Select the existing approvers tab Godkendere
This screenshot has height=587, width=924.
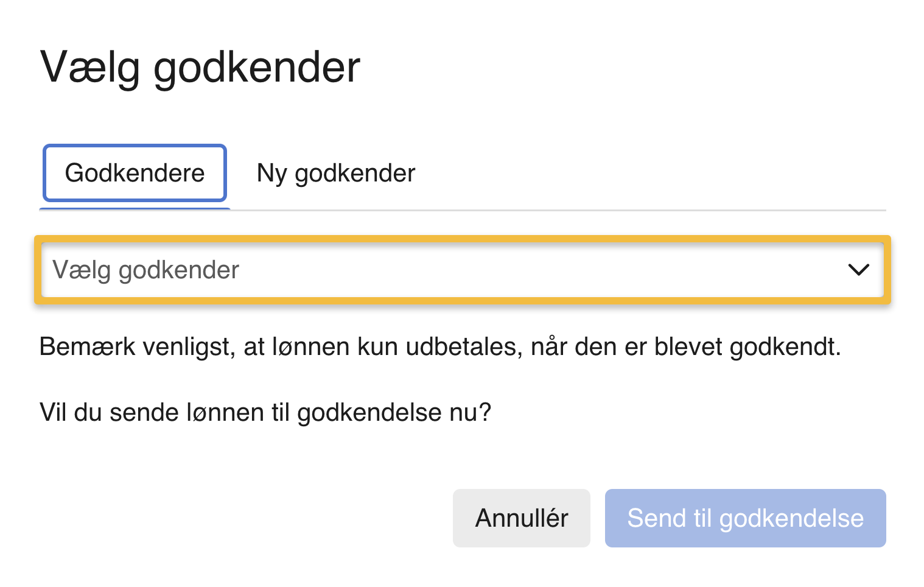point(135,173)
